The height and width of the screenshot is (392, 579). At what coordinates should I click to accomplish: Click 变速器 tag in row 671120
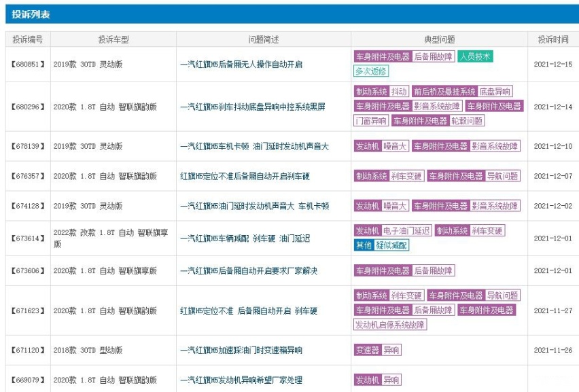coord(368,351)
